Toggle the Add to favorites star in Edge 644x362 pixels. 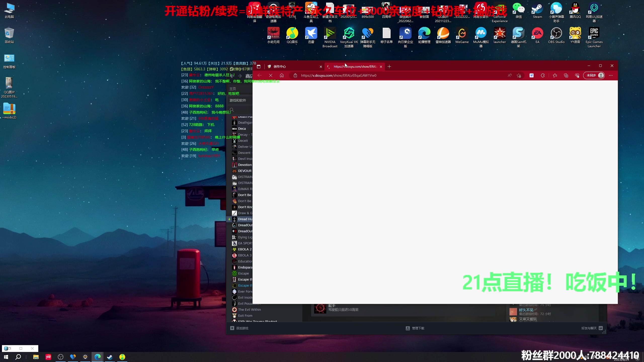519,75
